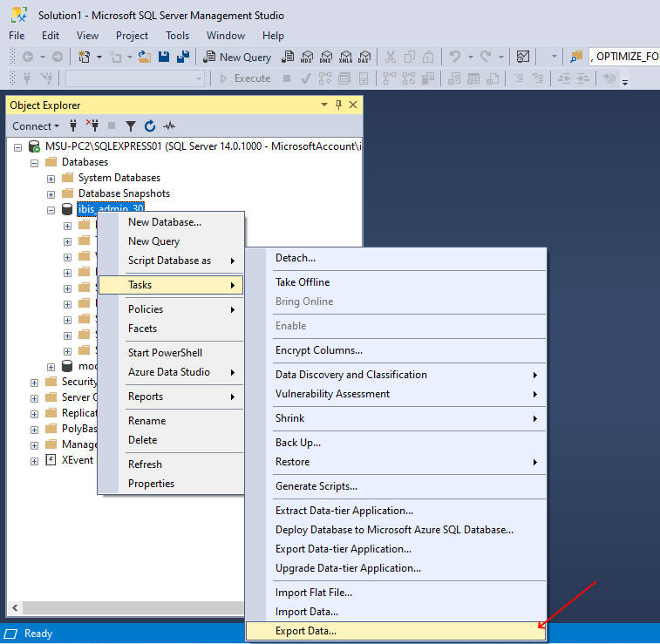The width and height of the screenshot is (660, 644).
Task: Collapse the ibis_admin_30 database node
Action: [51, 210]
